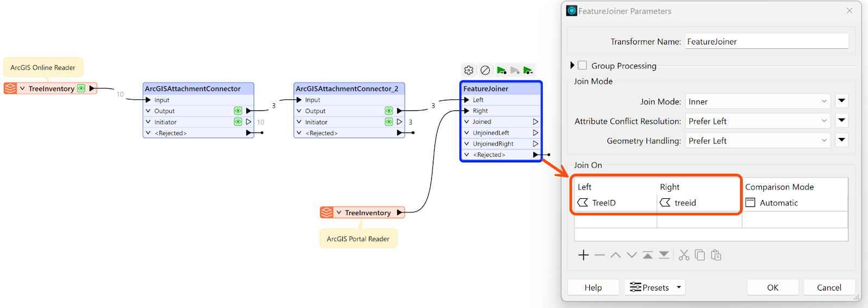
Task: Click the black arrow menu beside Geometry Handling
Action: click(x=841, y=140)
